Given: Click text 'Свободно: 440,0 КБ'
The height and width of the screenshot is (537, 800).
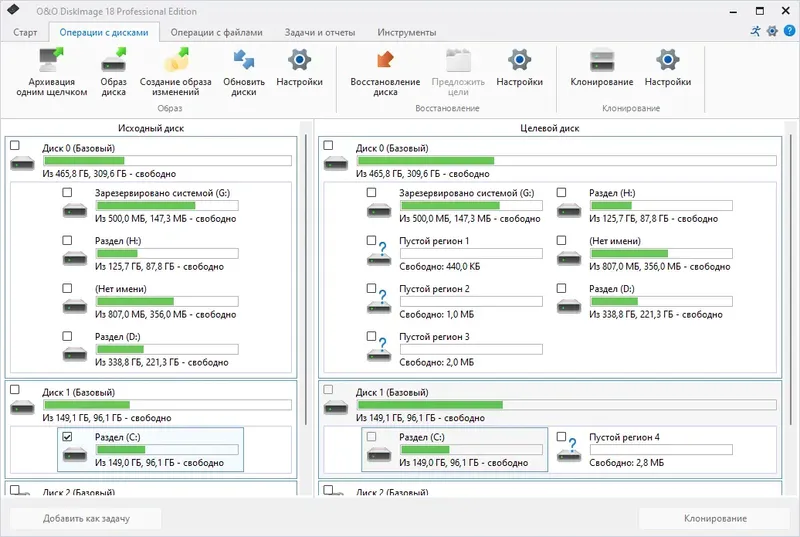Looking at the screenshot, I should click(439, 267).
